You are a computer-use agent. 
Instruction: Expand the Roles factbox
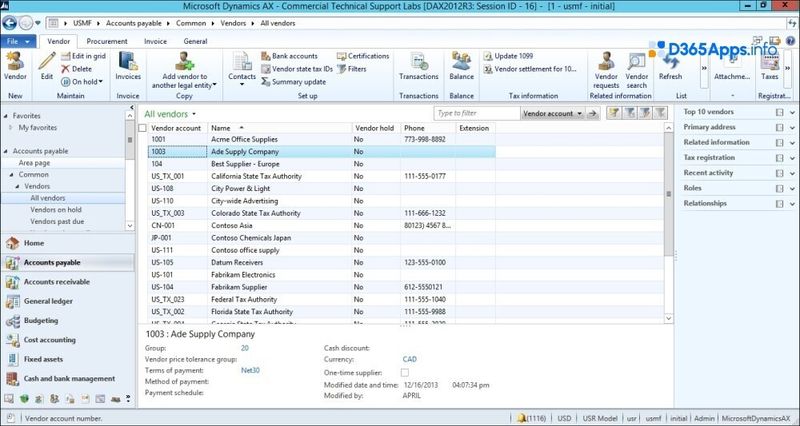[792, 189]
